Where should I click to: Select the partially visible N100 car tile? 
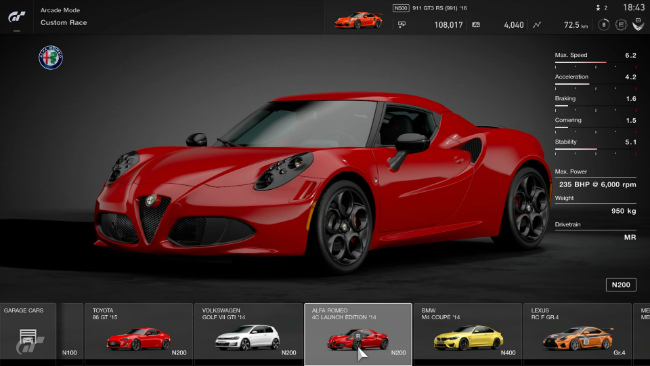[x=70, y=331]
